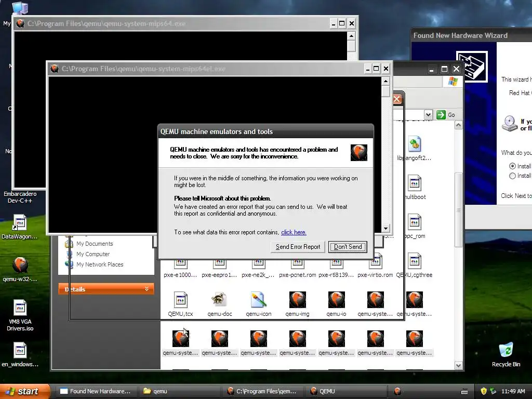532x399 pixels.
Task: Click scroll-down arrow in mips64el console window
Action: point(385,229)
